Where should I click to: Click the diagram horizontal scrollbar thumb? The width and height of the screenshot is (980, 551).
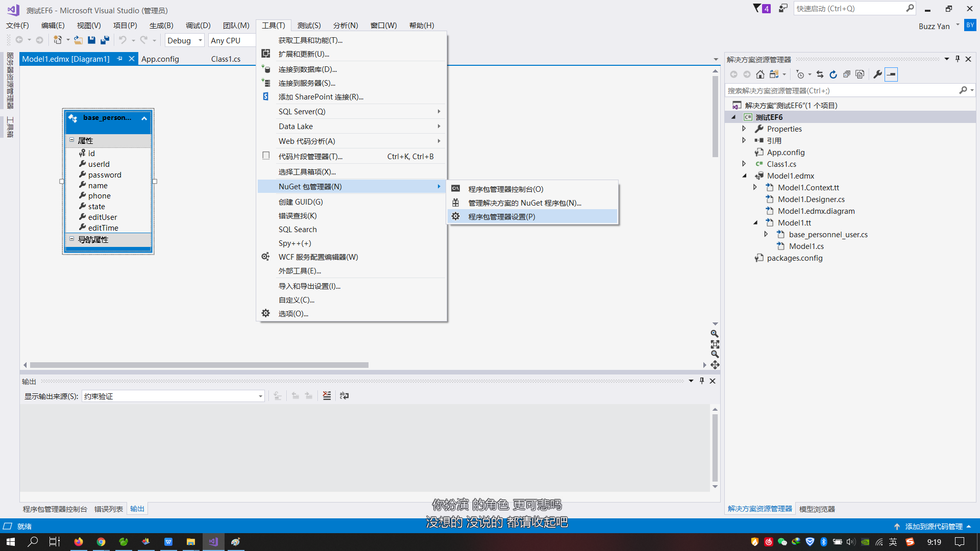point(199,365)
